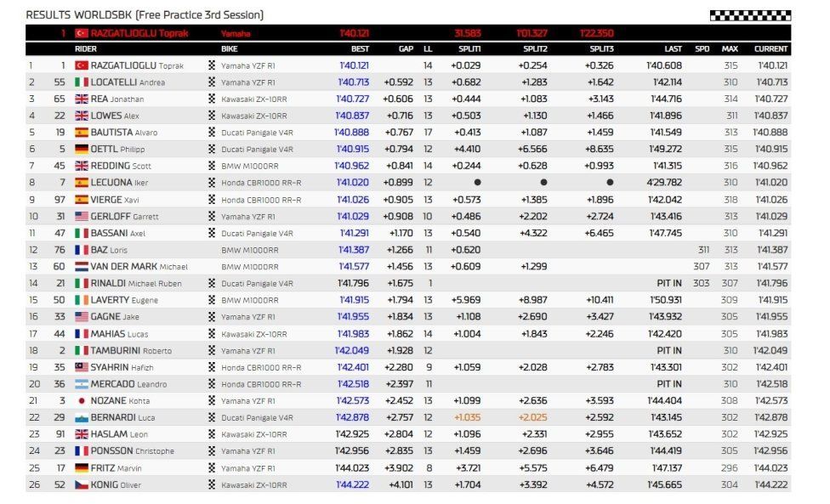Viewport: 830px width, 504px height.
Task: Click the checkered finish icon in BASSANI row
Action: point(212,233)
